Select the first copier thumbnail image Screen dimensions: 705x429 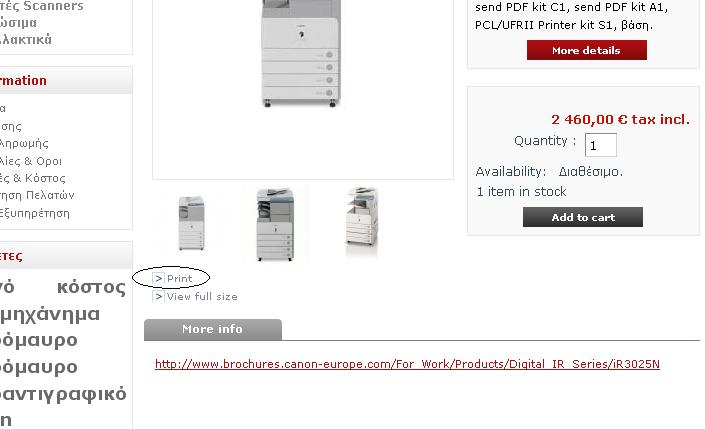pos(192,223)
